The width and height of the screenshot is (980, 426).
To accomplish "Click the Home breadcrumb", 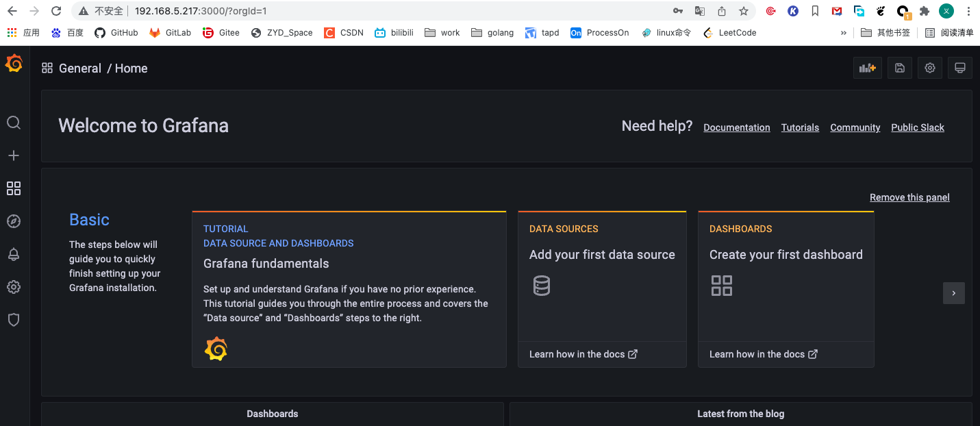I will point(131,68).
